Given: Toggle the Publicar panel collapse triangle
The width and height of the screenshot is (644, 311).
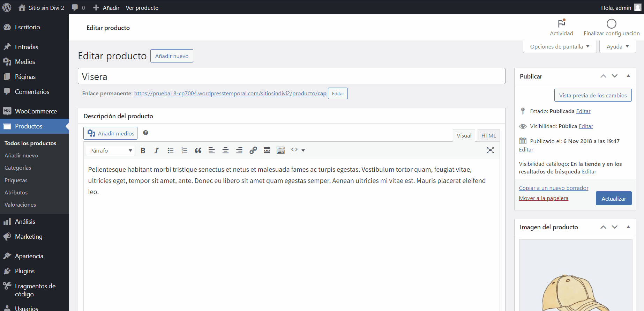Looking at the screenshot, I should click(628, 76).
